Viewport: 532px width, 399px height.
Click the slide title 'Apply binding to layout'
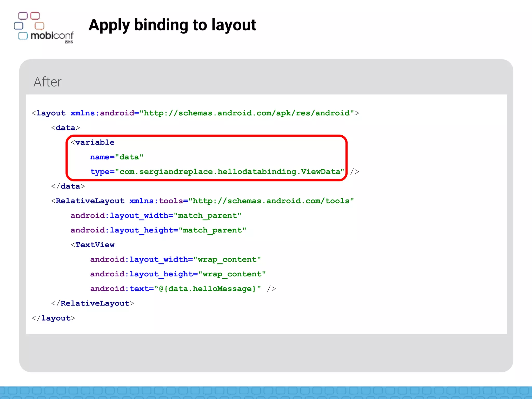[x=172, y=25]
